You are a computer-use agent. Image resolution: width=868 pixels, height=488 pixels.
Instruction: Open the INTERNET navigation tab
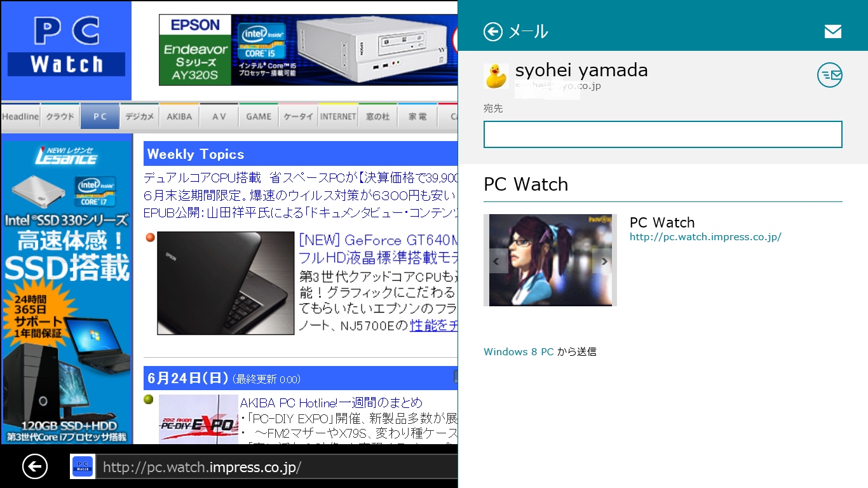[x=338, y=117]
